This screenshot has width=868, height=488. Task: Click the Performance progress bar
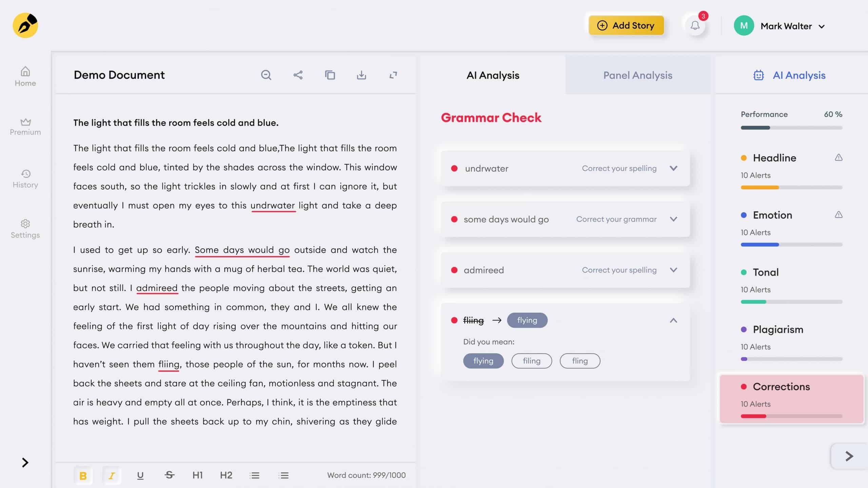(791, 128)
